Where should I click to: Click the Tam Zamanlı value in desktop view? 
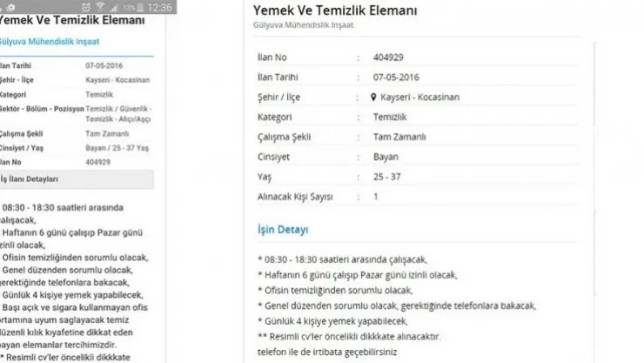[397, 137]
